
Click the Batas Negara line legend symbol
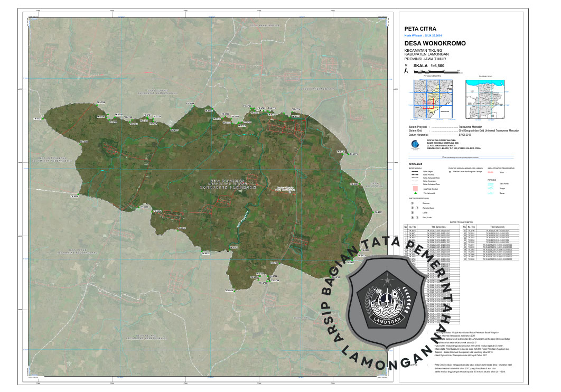point(415,172)
